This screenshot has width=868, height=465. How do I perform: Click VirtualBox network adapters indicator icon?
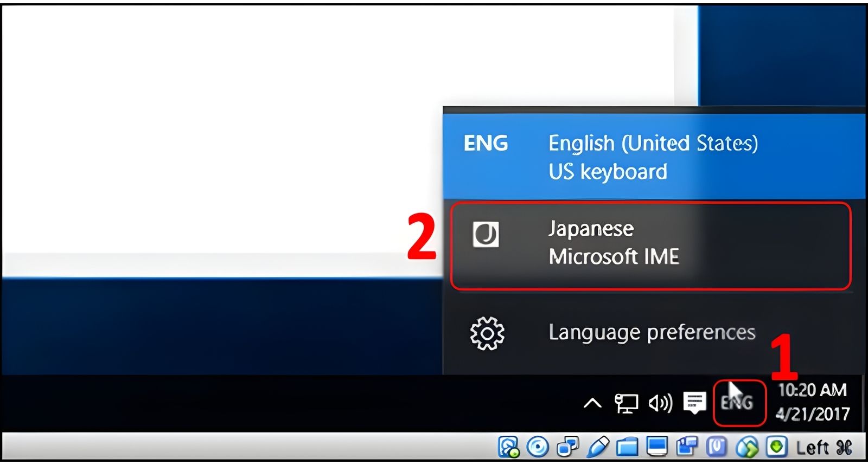(x=567, y=447)
